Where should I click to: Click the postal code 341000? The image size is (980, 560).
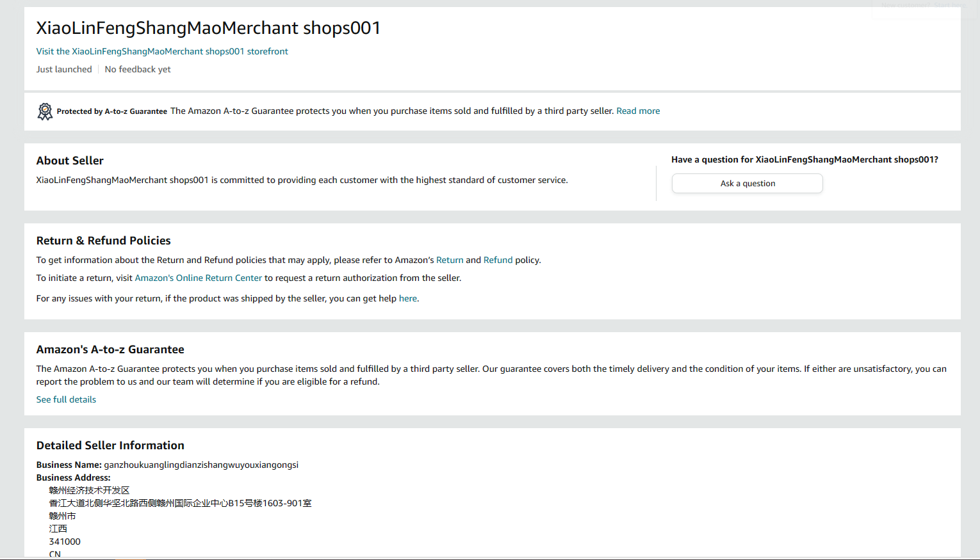pyautogui.click(x=65, y=541)
